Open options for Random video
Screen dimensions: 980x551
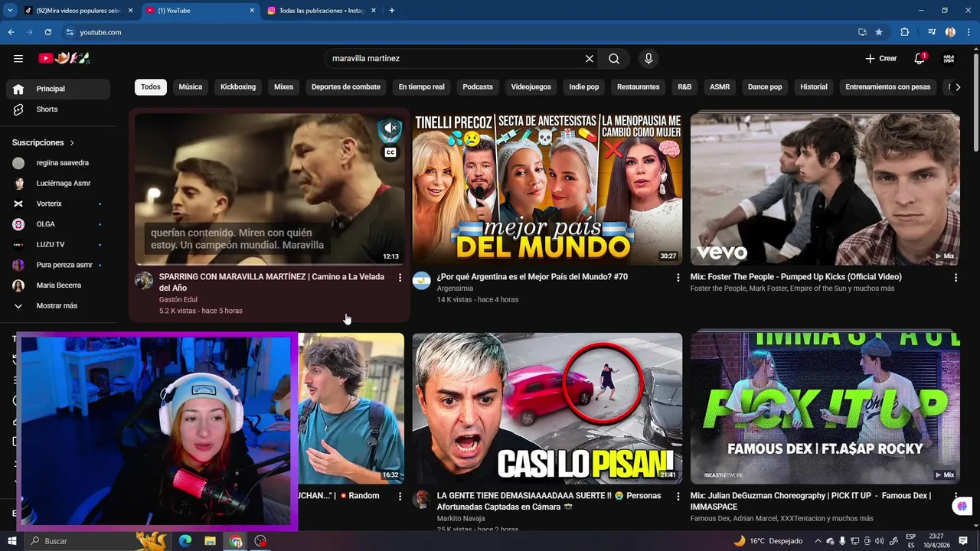coord(400,496)
